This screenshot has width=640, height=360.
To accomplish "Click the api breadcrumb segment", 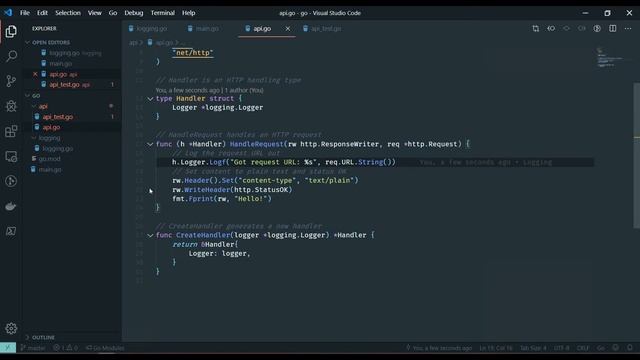I will click(133, 42).
